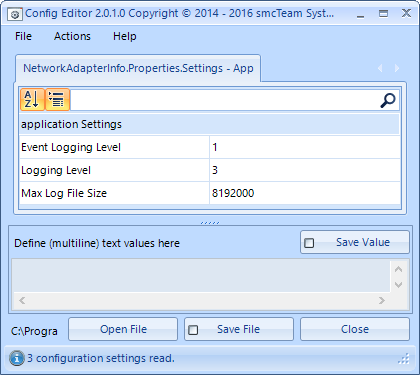Click the info icon in status bar
This screenshot has height=375, width=420.
click(x=17, y=358)
